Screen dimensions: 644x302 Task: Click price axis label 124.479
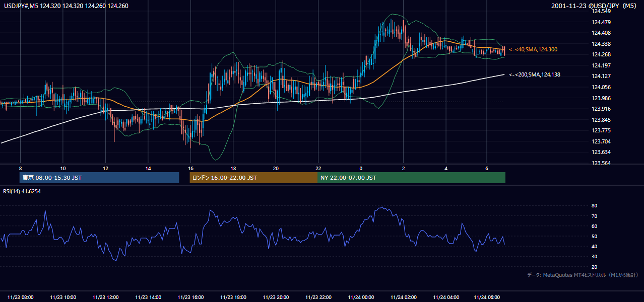pyautogui.click(x=601, y=22)
